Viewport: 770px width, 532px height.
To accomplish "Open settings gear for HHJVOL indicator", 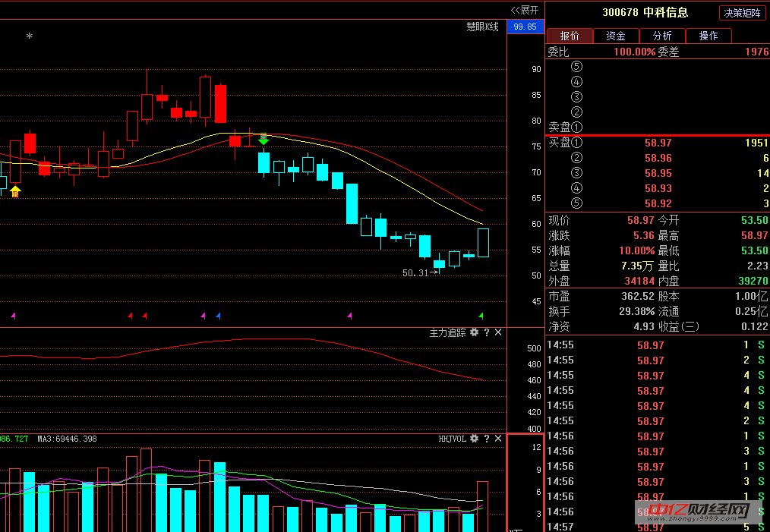I will click(475, 439).
